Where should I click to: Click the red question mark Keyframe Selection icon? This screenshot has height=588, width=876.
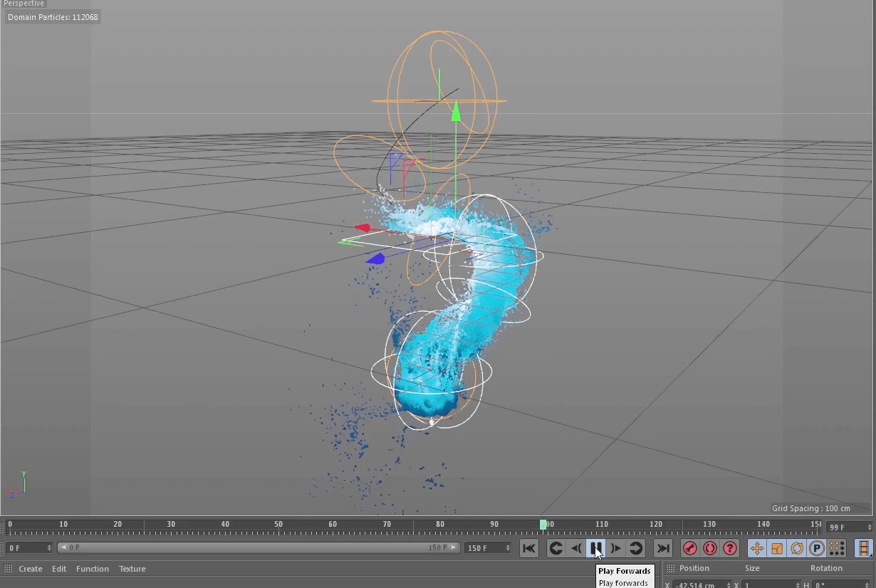coord(729,548)
